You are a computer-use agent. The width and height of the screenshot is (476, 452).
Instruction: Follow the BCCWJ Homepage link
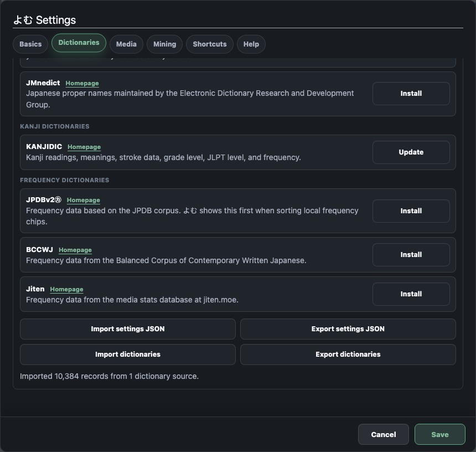75,250
